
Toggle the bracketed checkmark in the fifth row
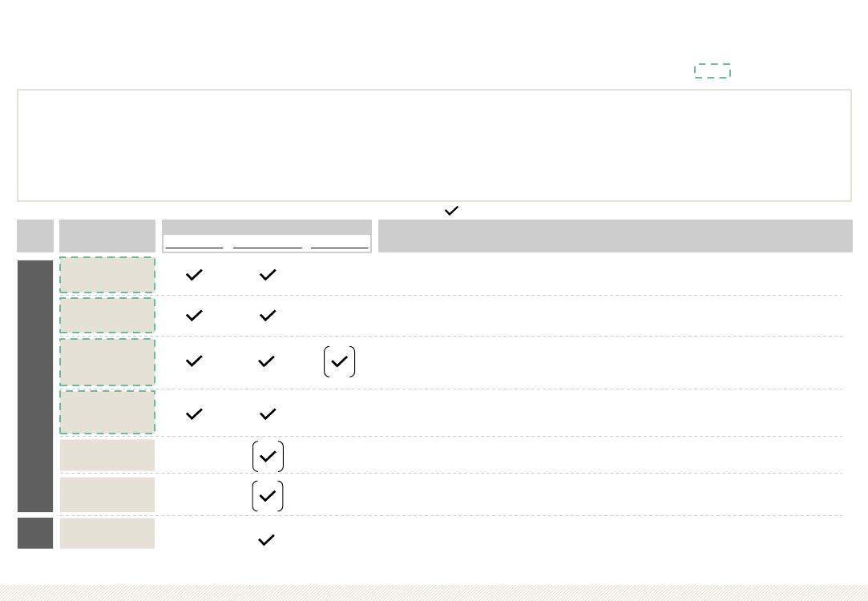click(268, 457)
